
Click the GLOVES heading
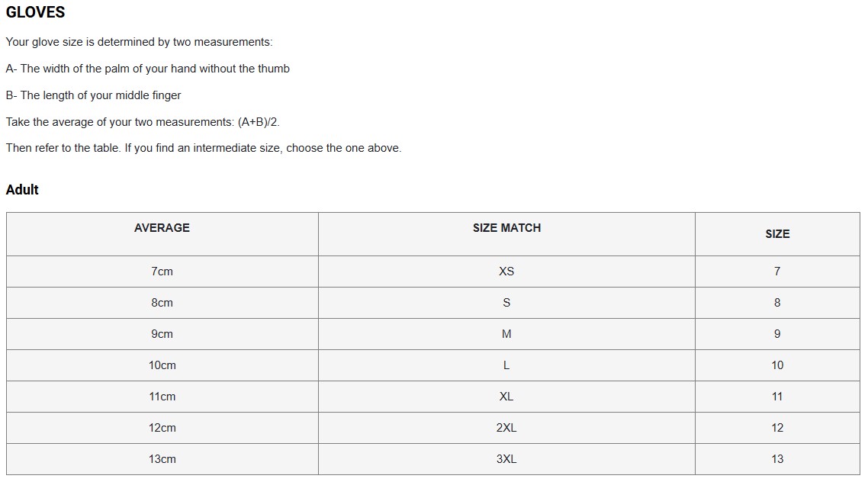pos(35,12)
